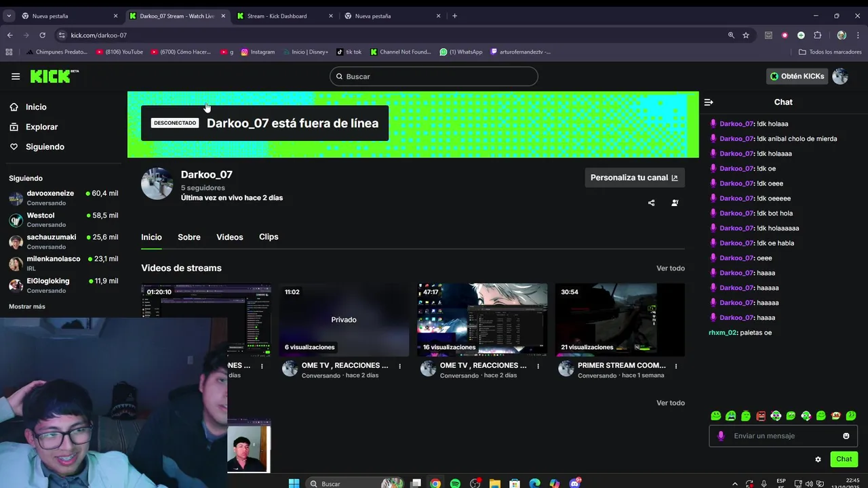The image size is (868, 488).
Task: Click the purple microphone icon in chat input
Action: click(x=721, y=436)
